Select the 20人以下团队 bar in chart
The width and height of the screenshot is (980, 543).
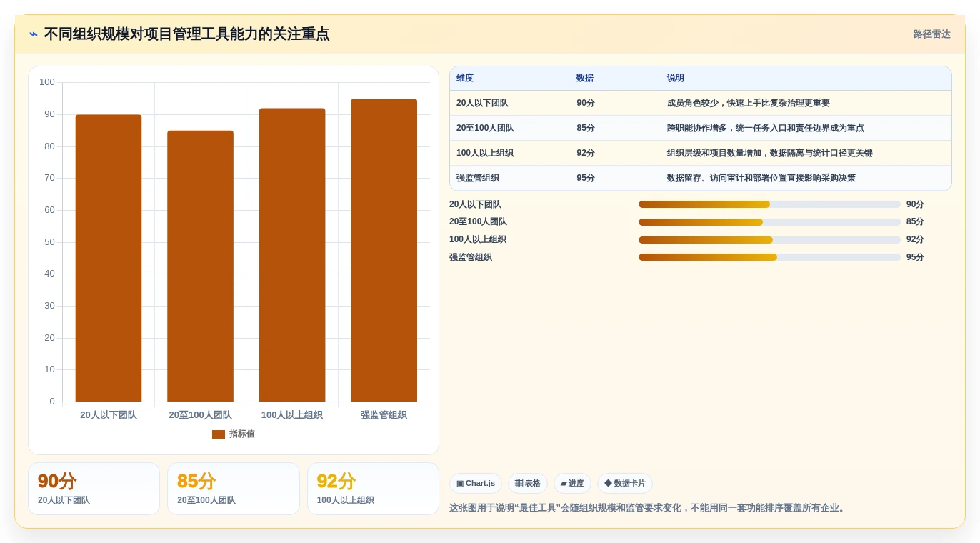(x=109, y=258)
